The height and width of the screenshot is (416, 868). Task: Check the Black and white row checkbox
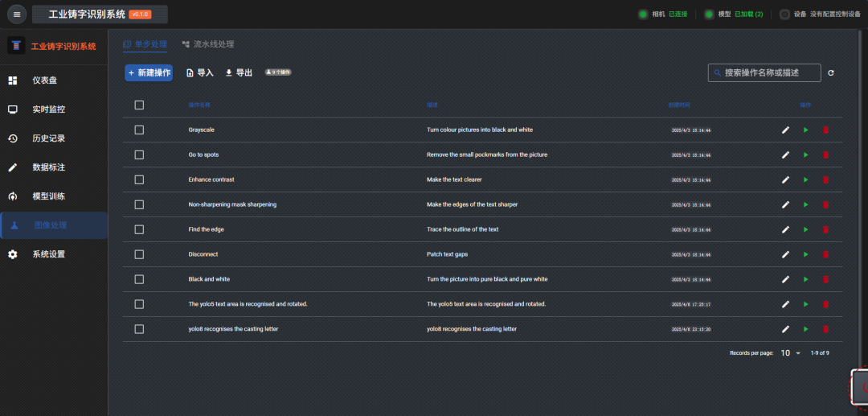click(x=140, y=279)
